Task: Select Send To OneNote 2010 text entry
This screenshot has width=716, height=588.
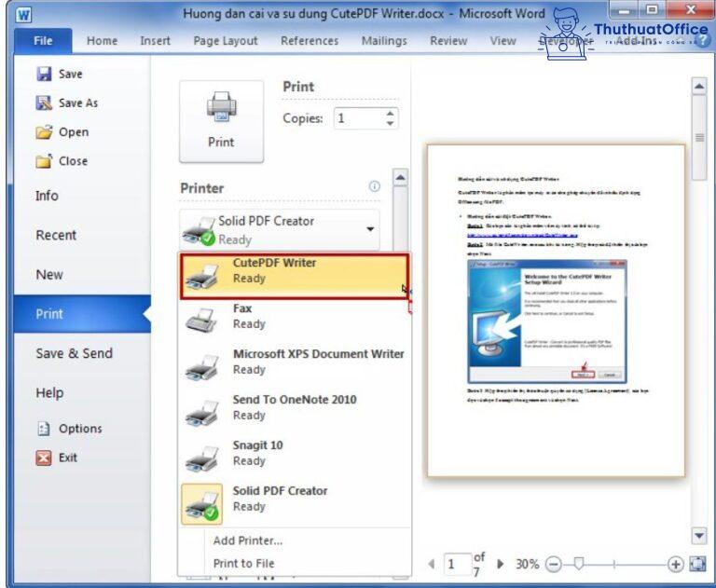Action: (295, 400)
